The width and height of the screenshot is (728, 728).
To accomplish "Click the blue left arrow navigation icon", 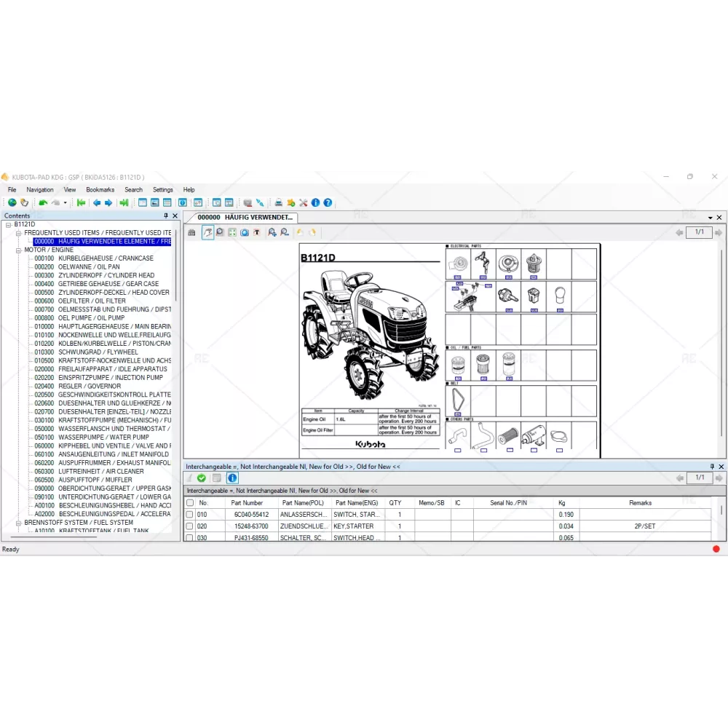I will click(x=96, y=203).
